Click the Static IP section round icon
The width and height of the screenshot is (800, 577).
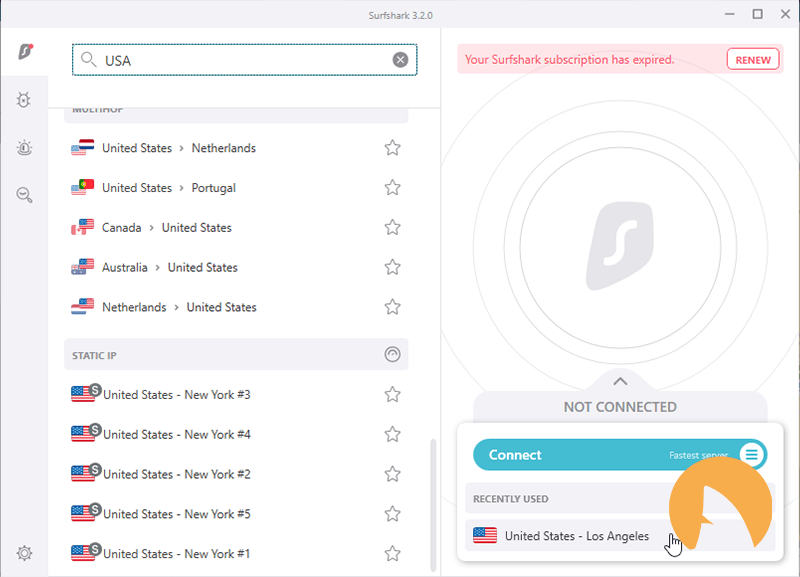(x=392, y=354)
